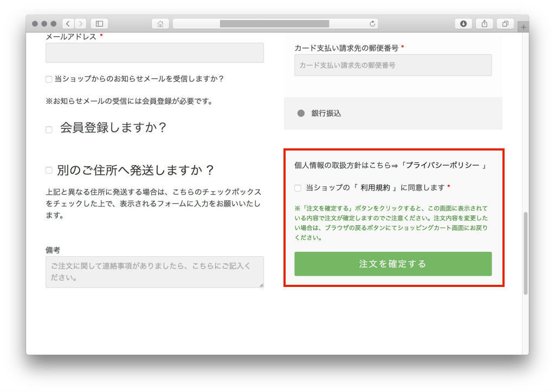Click the Safari back arrow button
This screenshot has height=392, width=555.
tap(68, 24)
